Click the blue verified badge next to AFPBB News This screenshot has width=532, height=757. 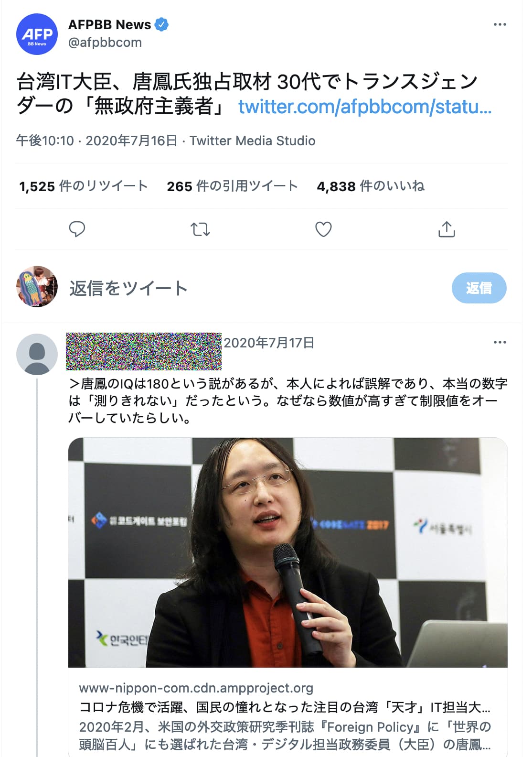point(162,24)
